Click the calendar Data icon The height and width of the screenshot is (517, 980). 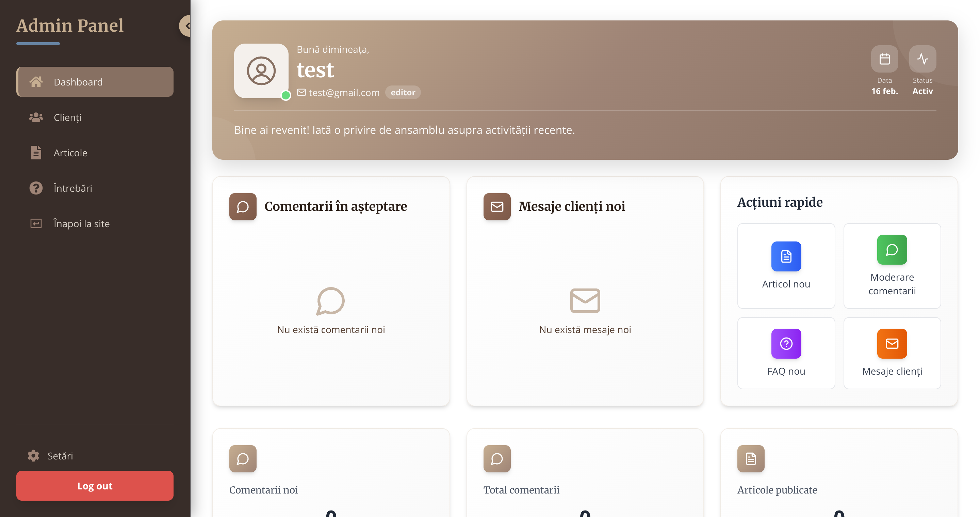tap(884, 59)
